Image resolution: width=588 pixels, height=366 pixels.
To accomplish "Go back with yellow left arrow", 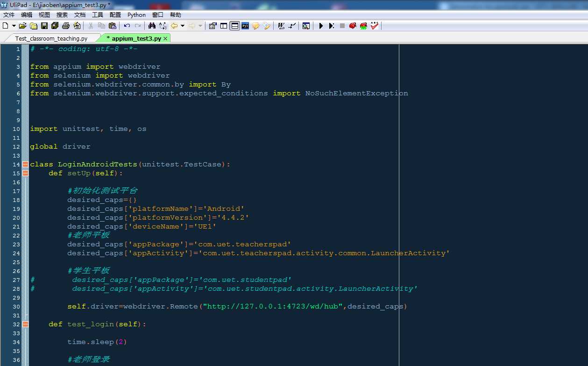I will pos(174,26).
